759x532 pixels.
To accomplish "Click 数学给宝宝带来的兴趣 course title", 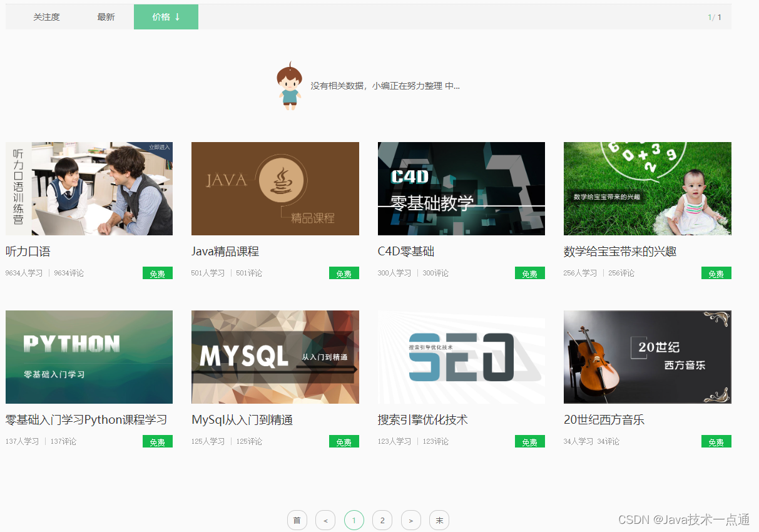I will tap(619, 252).
